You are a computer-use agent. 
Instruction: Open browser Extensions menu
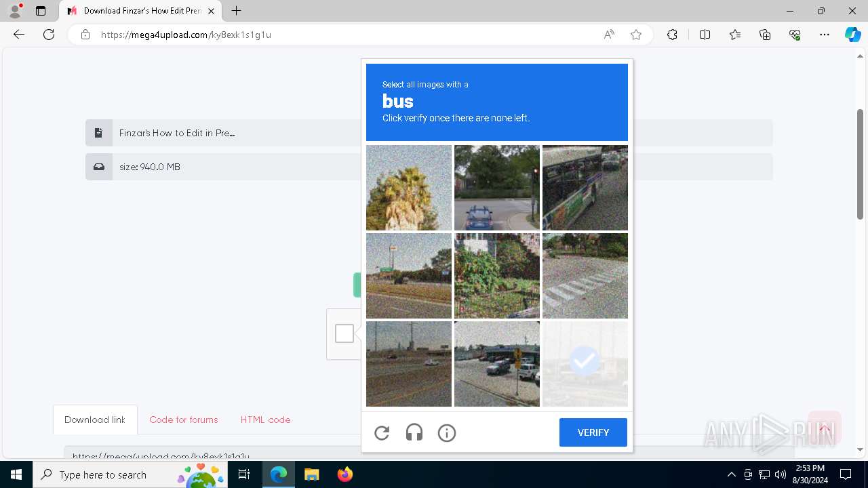pos(672,35)
